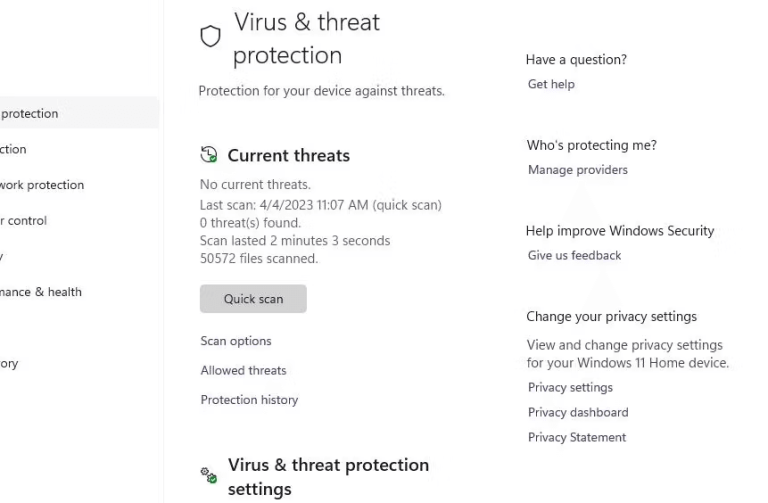
Task: Open the Privacy dashboard link
Action: pyautogui.click(x=578, y=412)
